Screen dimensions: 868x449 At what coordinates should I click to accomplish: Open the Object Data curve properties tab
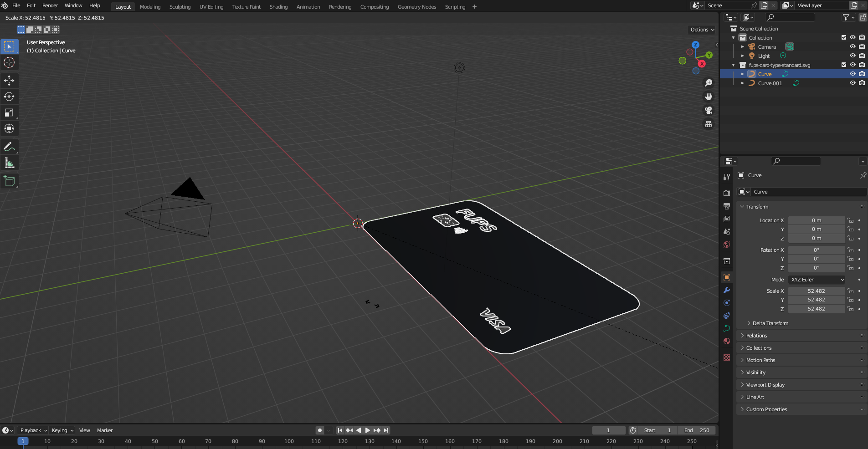(x=727, y=328)
